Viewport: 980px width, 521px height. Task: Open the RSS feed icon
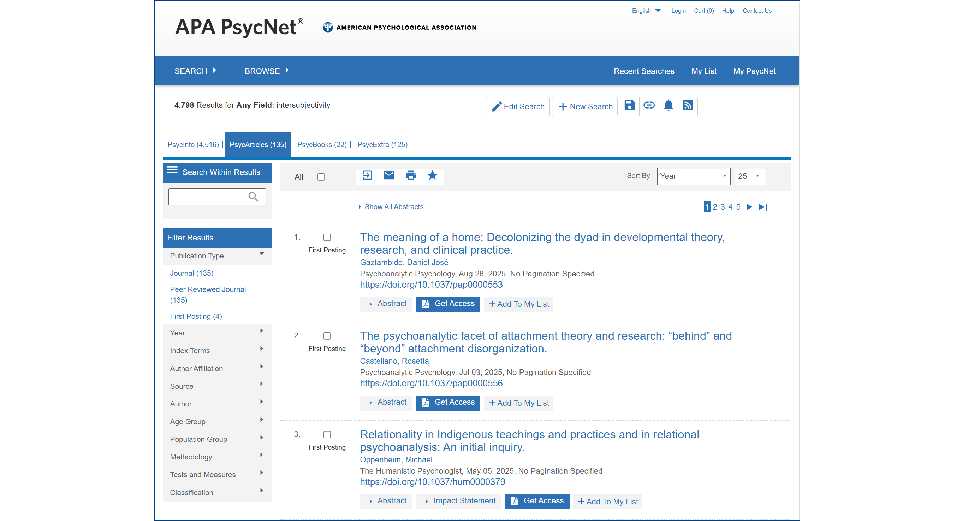(688, 105)
